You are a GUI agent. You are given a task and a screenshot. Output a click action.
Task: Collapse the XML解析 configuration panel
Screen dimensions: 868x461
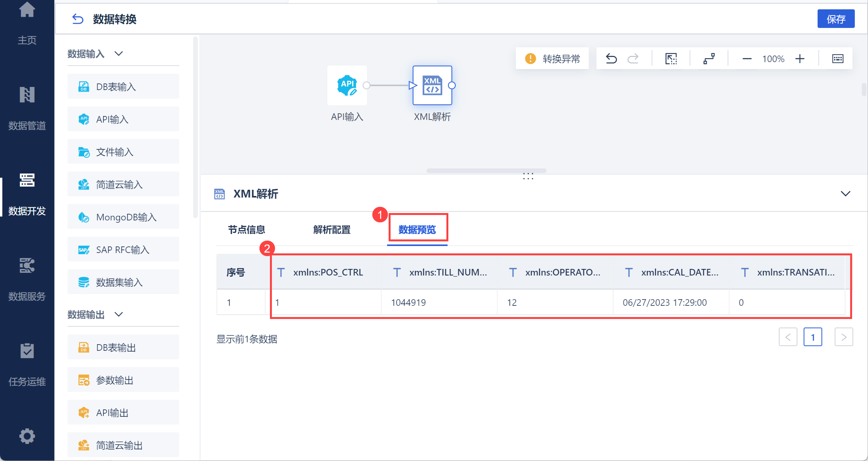click(x=846, y=194)
